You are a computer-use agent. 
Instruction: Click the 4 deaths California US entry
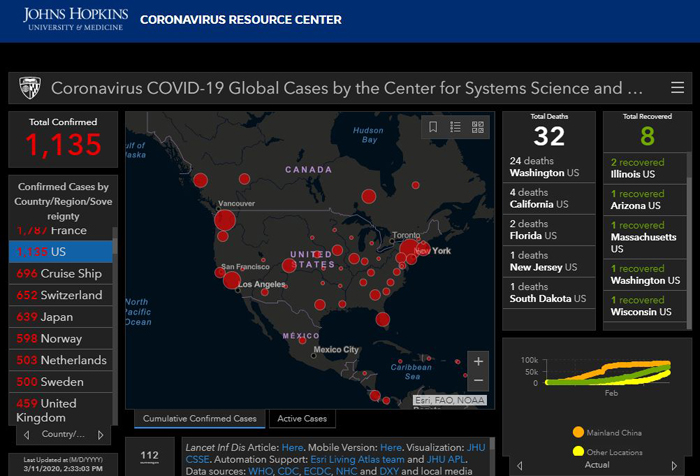pos(549,198)
